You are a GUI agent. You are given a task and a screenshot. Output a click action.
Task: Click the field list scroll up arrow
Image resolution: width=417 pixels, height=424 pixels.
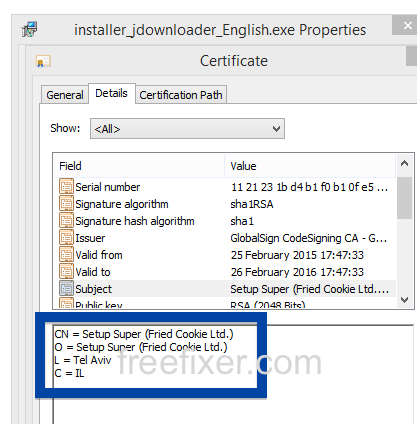404,163
